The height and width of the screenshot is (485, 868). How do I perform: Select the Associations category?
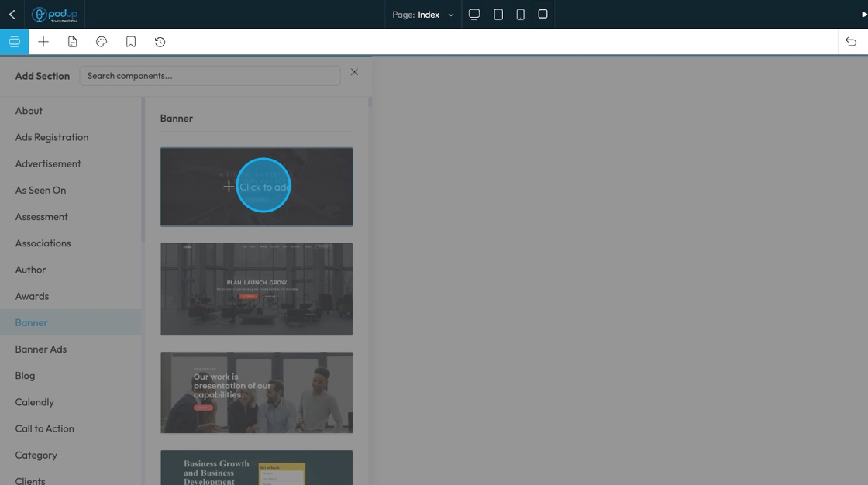click(x=43, y=243)
